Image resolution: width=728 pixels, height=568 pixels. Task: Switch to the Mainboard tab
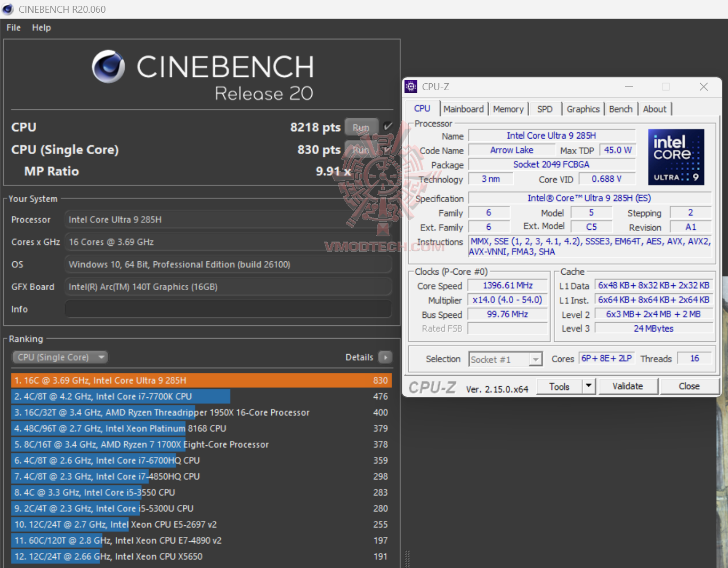click(x=464, y=109)
